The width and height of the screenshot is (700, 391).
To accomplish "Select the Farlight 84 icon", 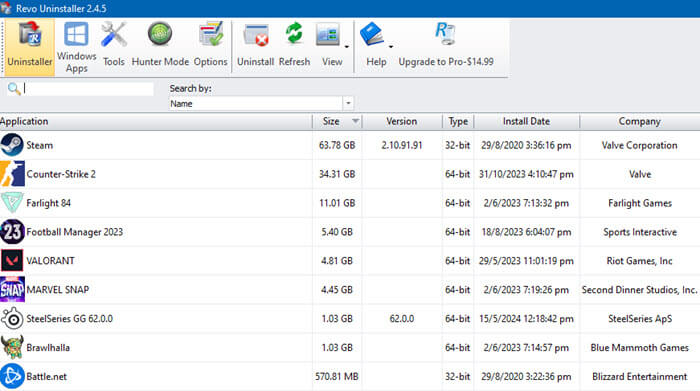I will click(12, 203).
